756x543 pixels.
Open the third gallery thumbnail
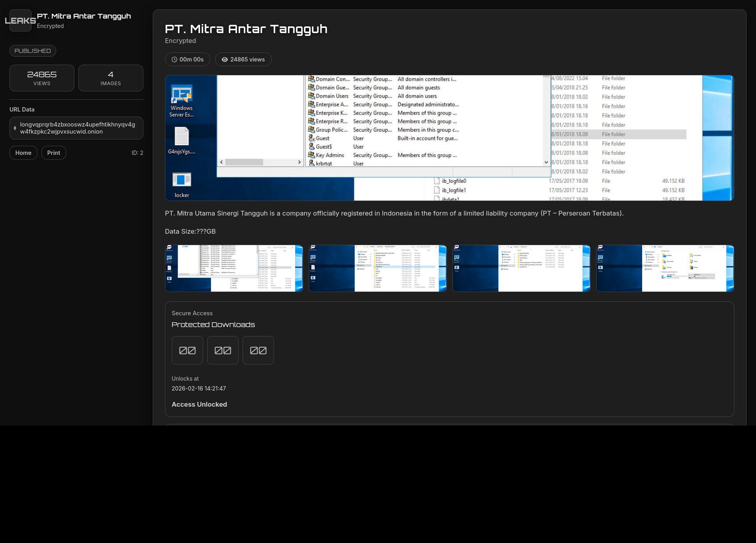521,268
